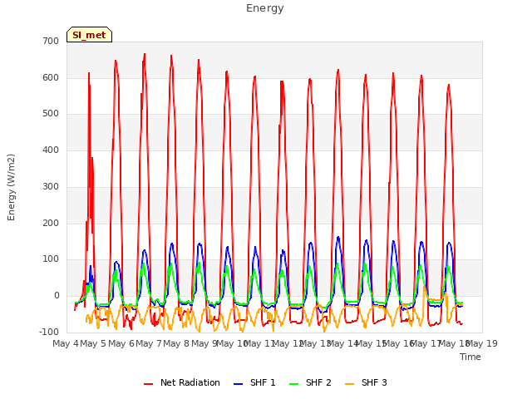Image resolution: width=532 pixels, height=399 pixels.
Task: Click the May 7 x-axis tick label
Action: coord(149,343)
